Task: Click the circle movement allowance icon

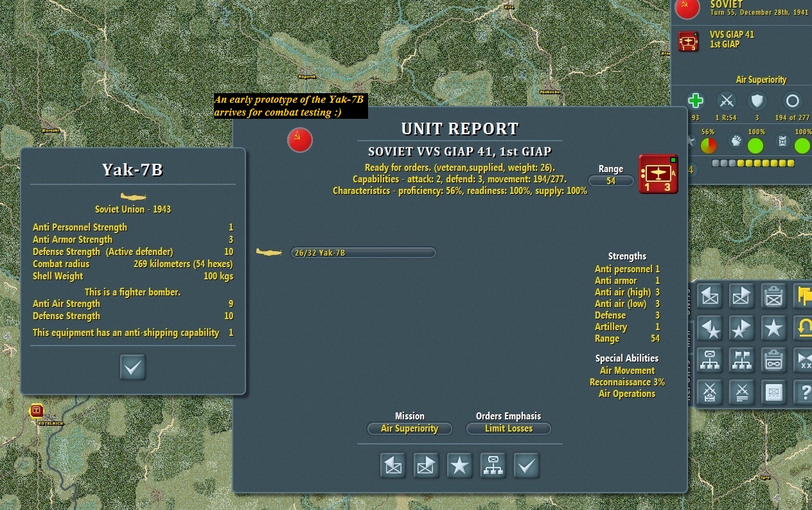Action: 793,101
